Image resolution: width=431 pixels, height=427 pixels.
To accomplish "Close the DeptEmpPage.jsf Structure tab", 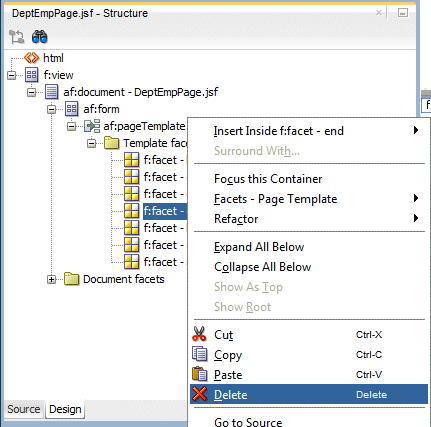I will pyautogui.click(x=379, y=13).
